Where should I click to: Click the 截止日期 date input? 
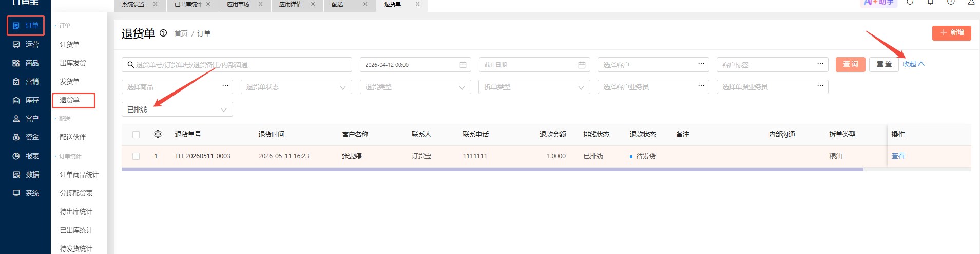[534, 64]
